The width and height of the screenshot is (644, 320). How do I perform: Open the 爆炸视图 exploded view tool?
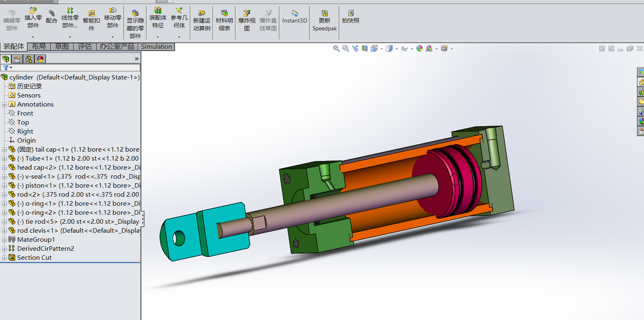pos(247,20)
